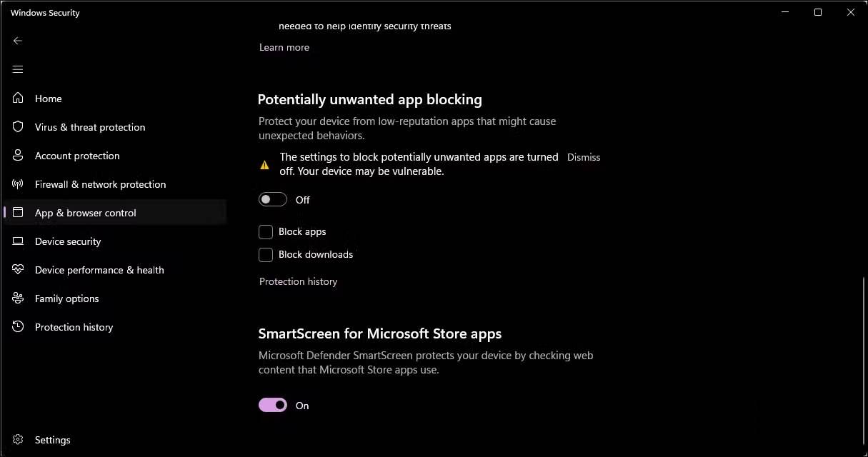Click the Firewall & network protection signal icon
Image resolution: width=868 pixels, height=457 pixels.
18,184
